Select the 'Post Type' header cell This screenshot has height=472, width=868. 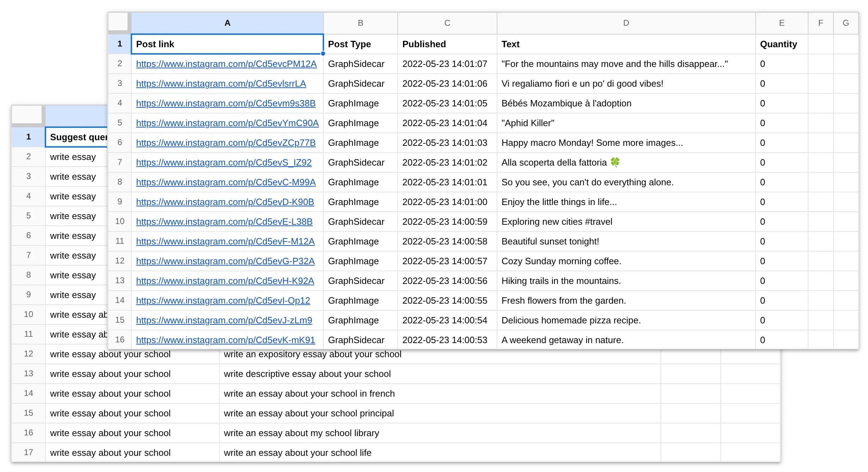(360, 44)
